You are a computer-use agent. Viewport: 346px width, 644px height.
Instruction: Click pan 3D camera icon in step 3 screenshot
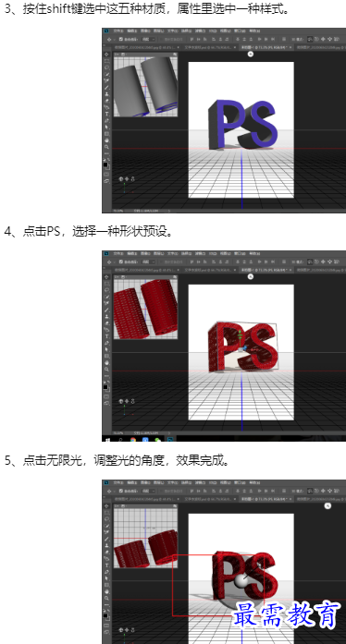(x=127, y=179)
